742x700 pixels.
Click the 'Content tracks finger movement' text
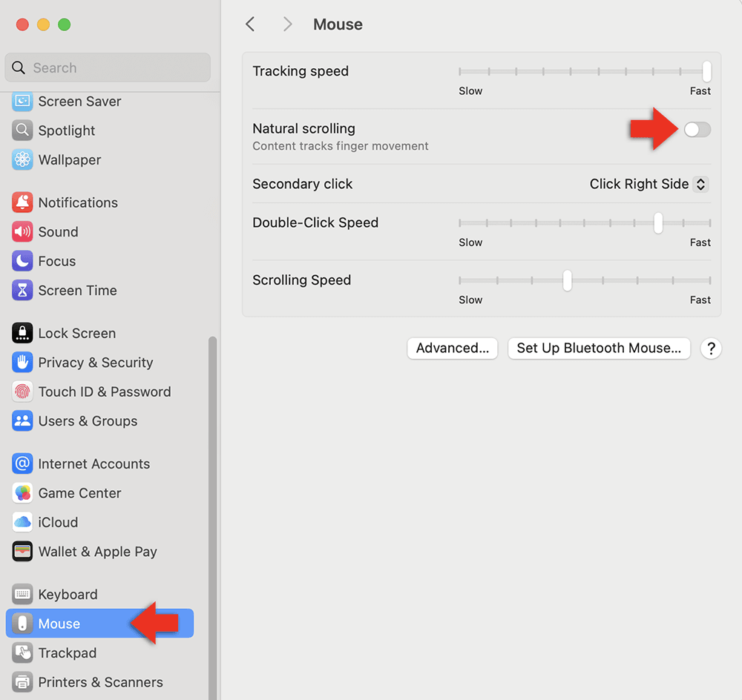341,146
